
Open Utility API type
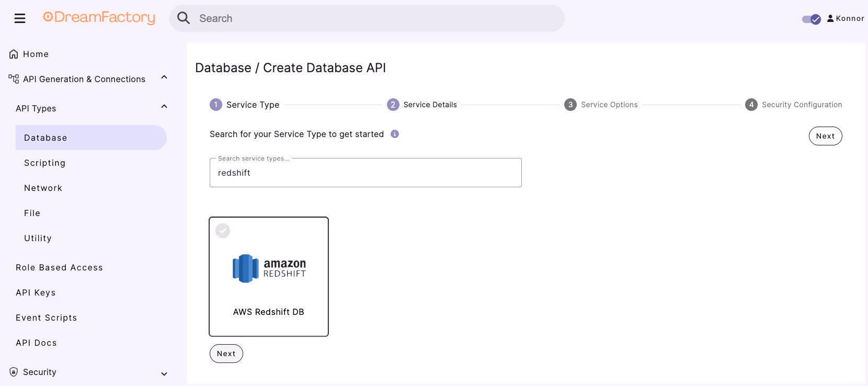[38, 238]
